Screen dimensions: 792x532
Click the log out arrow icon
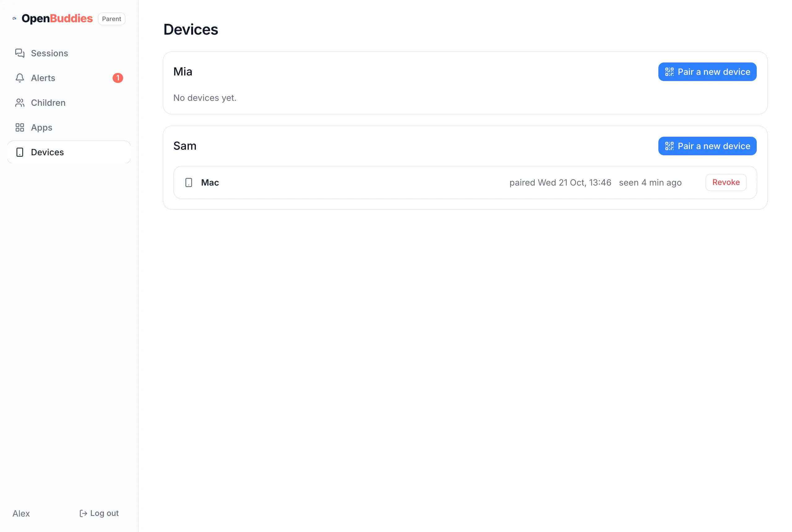tap(84, 514)
